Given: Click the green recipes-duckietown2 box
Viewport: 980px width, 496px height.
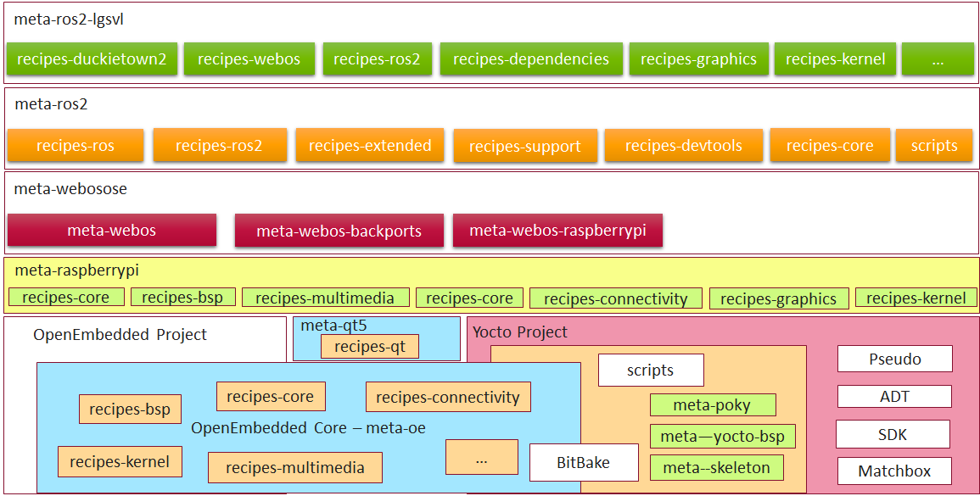Looking at the screenshot, I should [x=92, y=59].
